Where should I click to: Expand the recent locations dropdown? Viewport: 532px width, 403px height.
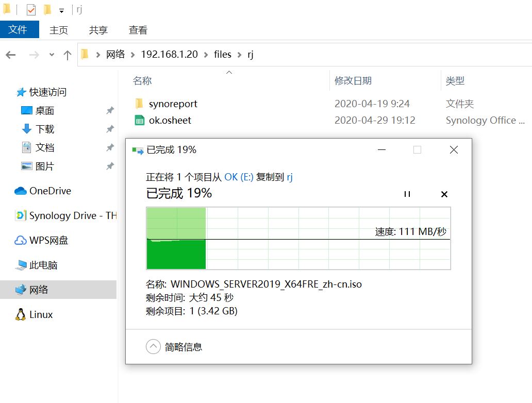coord(51,55)
